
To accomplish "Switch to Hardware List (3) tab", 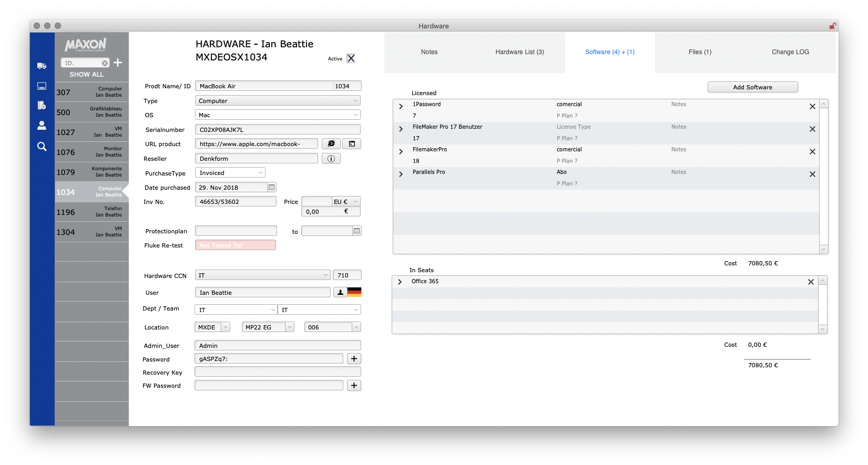I will 519,52.
